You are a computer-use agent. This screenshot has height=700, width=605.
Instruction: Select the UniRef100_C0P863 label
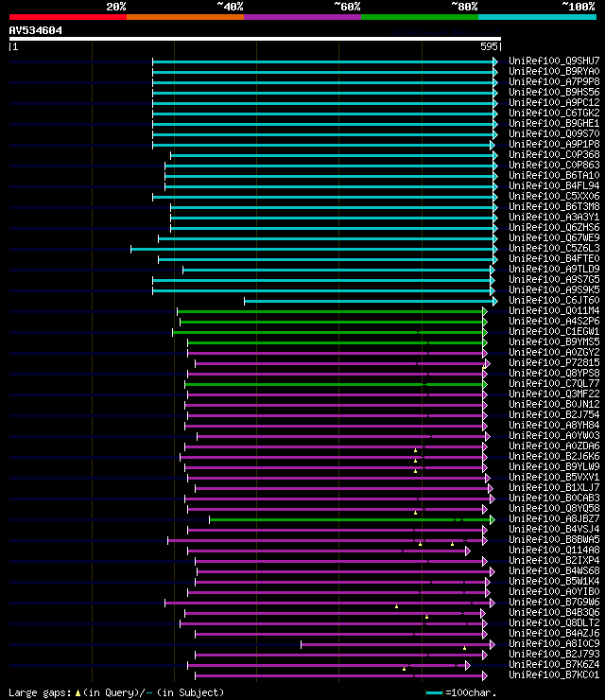[554, 165]
